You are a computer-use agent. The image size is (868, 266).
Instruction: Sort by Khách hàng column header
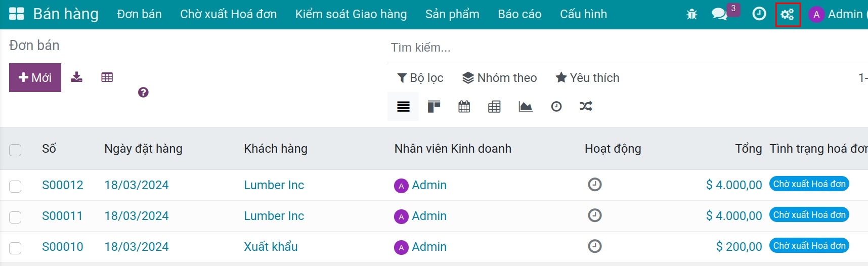coord(276,149)
